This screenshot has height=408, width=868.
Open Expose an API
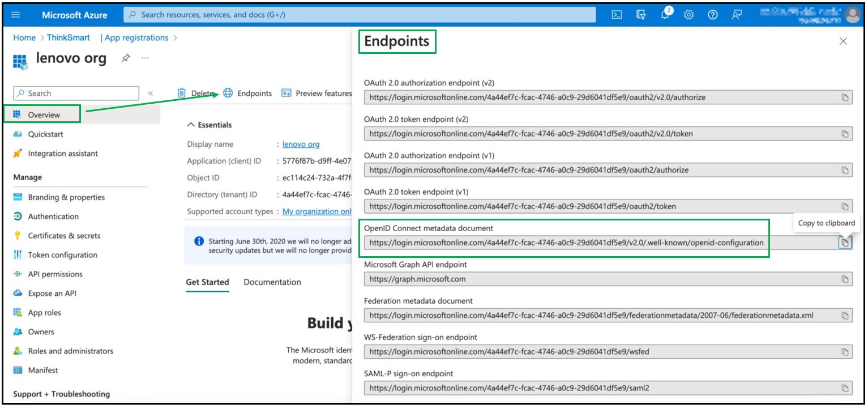click(x=52, y=294)
